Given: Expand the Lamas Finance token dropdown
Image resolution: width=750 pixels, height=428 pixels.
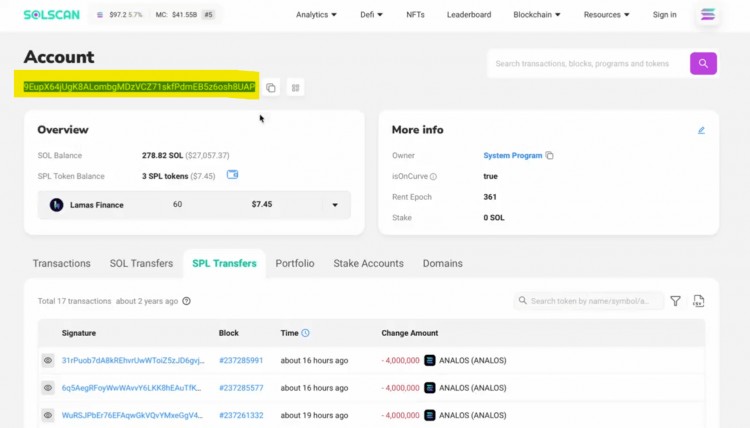Looking at the screenshot, I should 335,205.
